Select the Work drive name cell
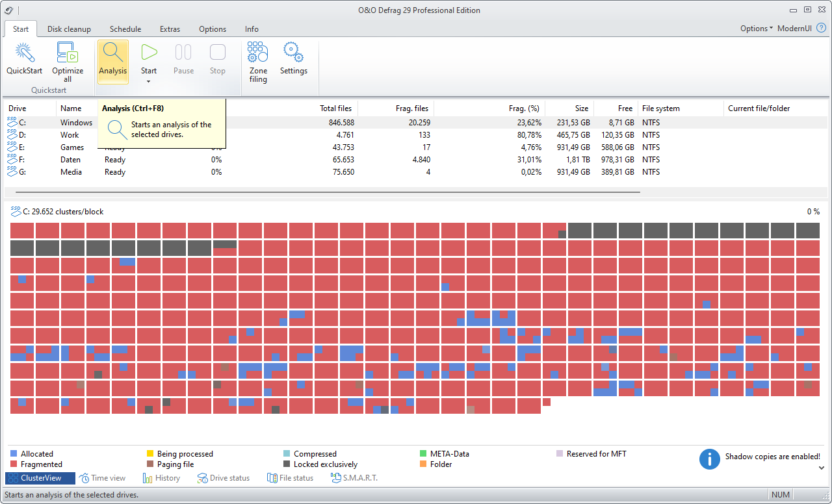Screen dimensions: 832x504 point(70,134)
